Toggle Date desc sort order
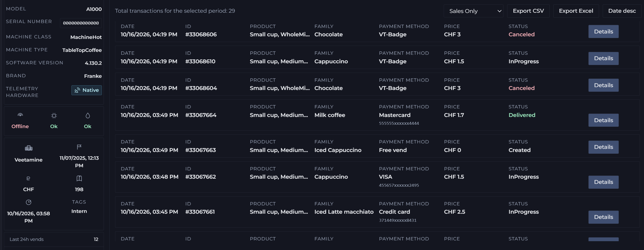Viewport: 644px width, 250px height. click(x=622, y=11)
